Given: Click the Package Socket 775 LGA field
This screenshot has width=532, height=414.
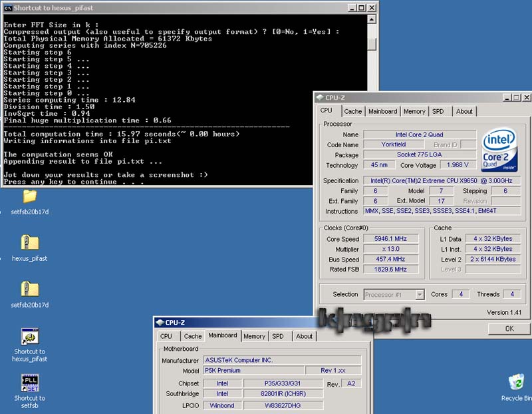Looking at the screenshot, I should 420,154.
